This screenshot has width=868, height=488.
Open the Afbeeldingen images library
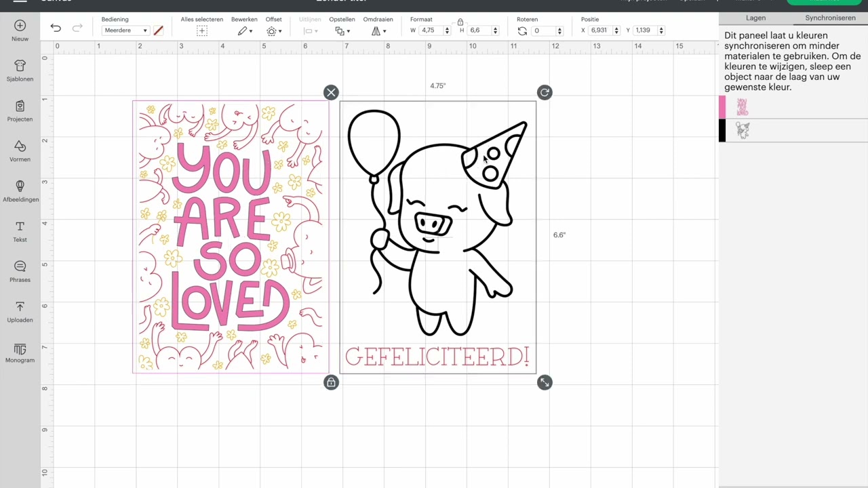(x=20, y=191)
